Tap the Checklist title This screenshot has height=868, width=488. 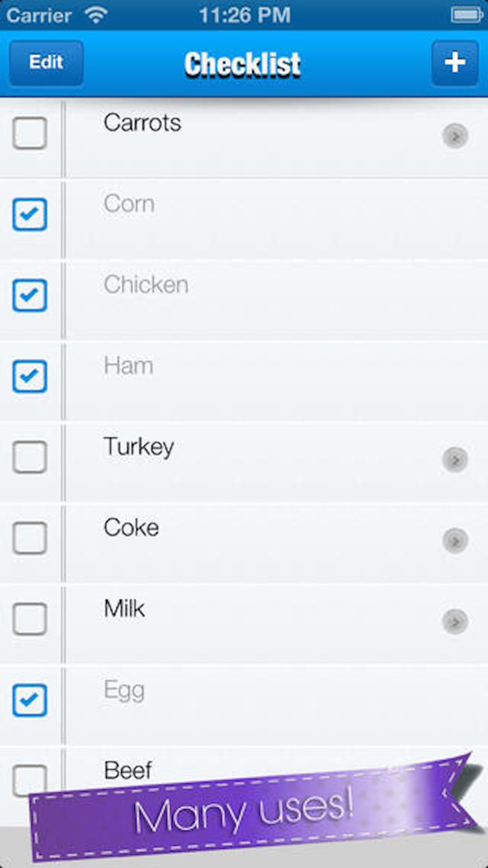coord(243,64)
